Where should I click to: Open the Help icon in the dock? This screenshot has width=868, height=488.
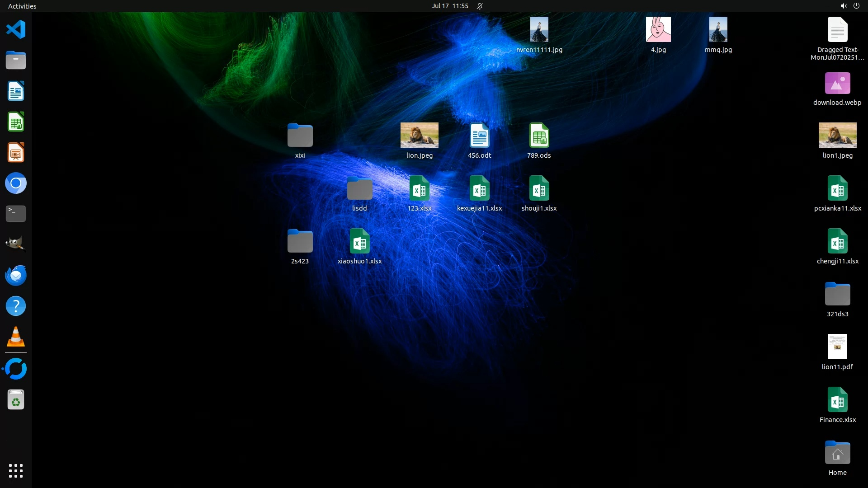[16, 306]
